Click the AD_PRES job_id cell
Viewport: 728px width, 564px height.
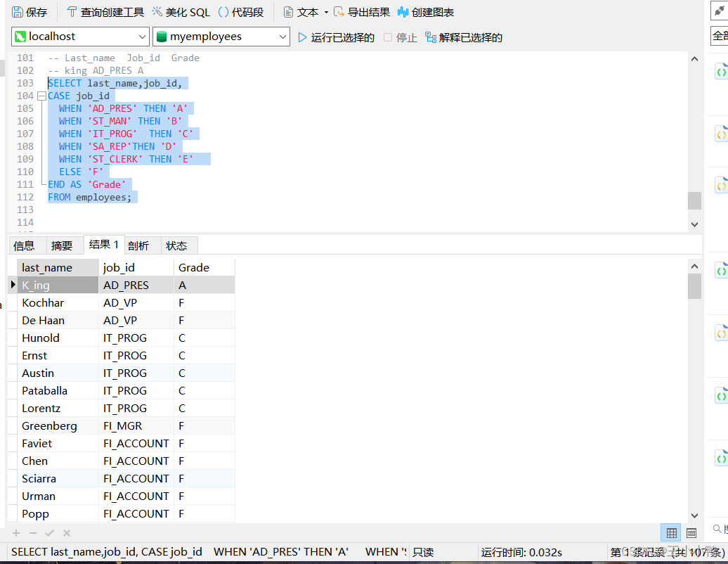click(x=136, y=286)
